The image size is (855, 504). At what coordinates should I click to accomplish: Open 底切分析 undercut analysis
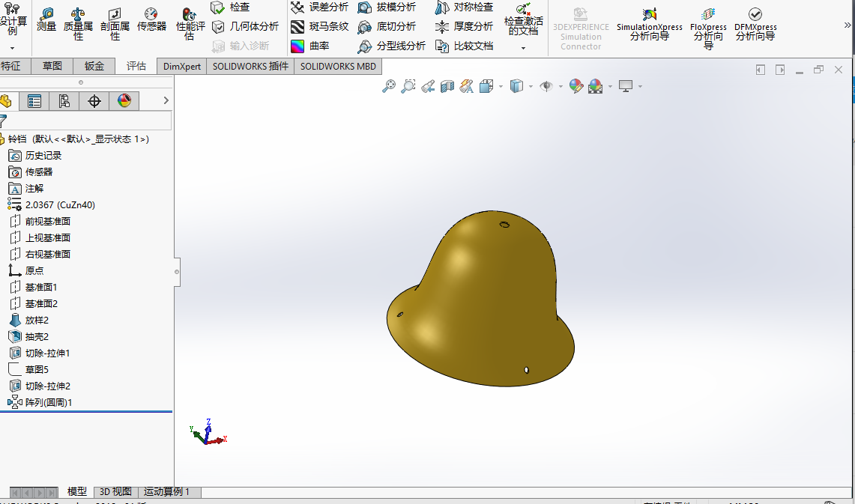point(387,26)
